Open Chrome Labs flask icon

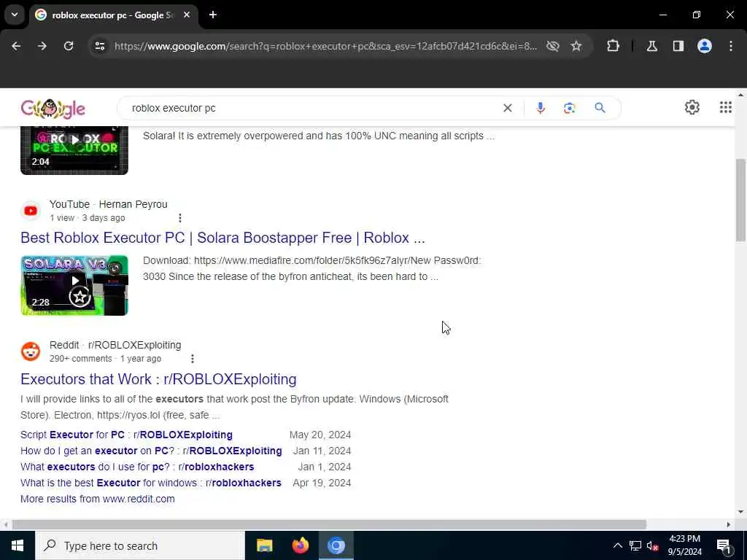652,46
